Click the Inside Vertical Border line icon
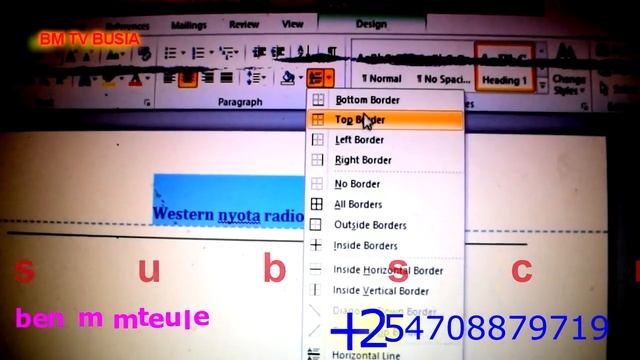Image resolution: width=640 pixels, height=360 pixels. [x=315, y=290]
